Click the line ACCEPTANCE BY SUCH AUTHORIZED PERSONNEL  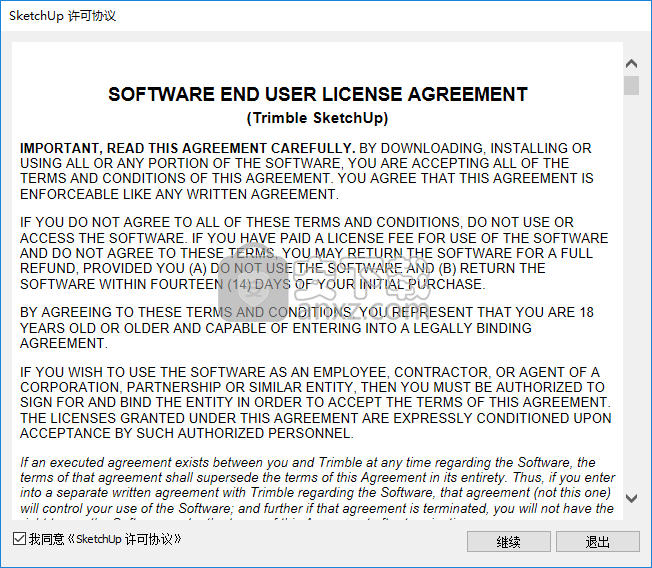pos(187,434)
